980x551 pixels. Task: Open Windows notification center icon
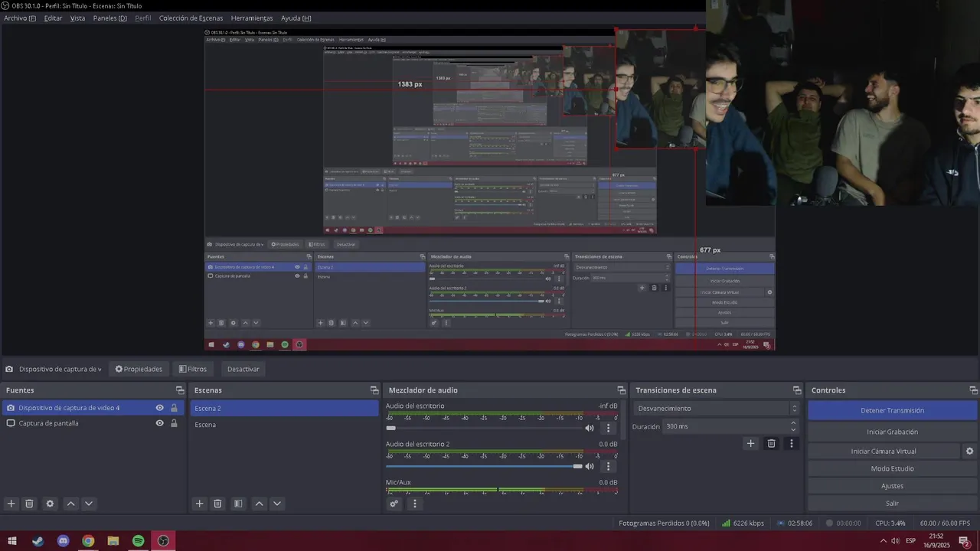[x=965, y=541]
